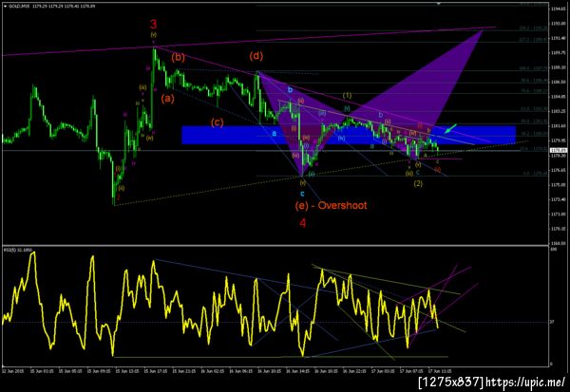Select the blue rectangle zone object
The image size is (570, 392).
349,135
